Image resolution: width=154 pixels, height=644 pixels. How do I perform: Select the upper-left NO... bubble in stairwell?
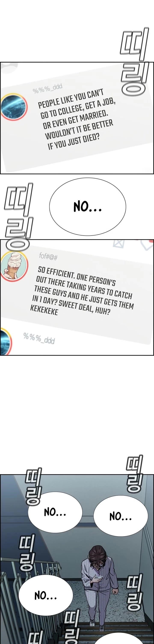click(55, 512)
